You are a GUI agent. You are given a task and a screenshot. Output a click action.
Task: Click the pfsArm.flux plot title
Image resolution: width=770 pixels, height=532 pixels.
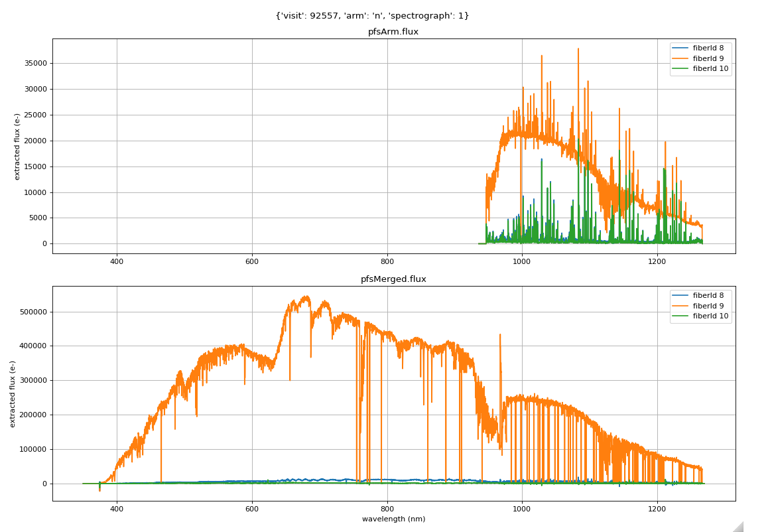[x=393, y=32]
